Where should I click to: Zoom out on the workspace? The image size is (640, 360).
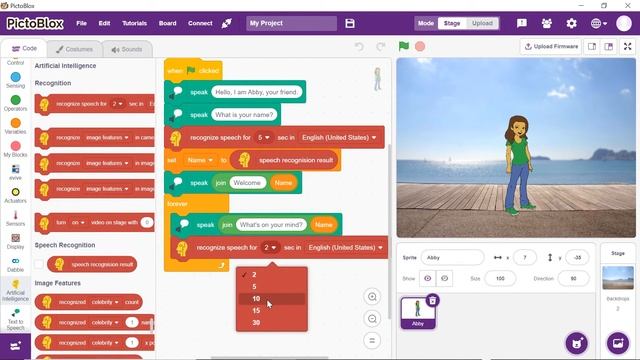pos(372,319)
